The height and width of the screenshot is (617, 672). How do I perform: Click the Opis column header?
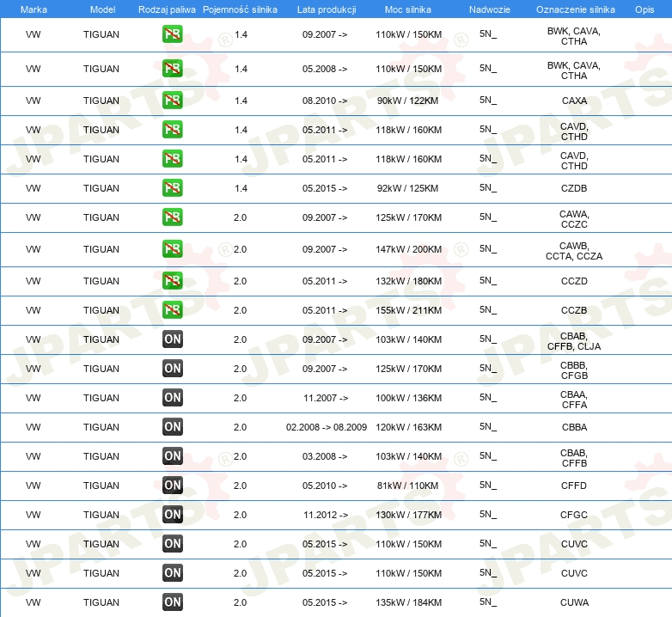(x=645, y=9)
